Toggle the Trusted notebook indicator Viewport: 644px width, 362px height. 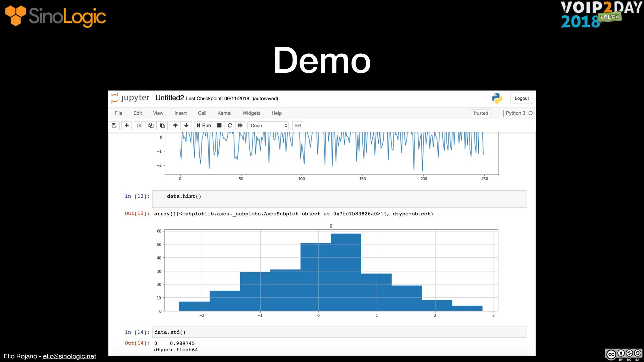480,113
